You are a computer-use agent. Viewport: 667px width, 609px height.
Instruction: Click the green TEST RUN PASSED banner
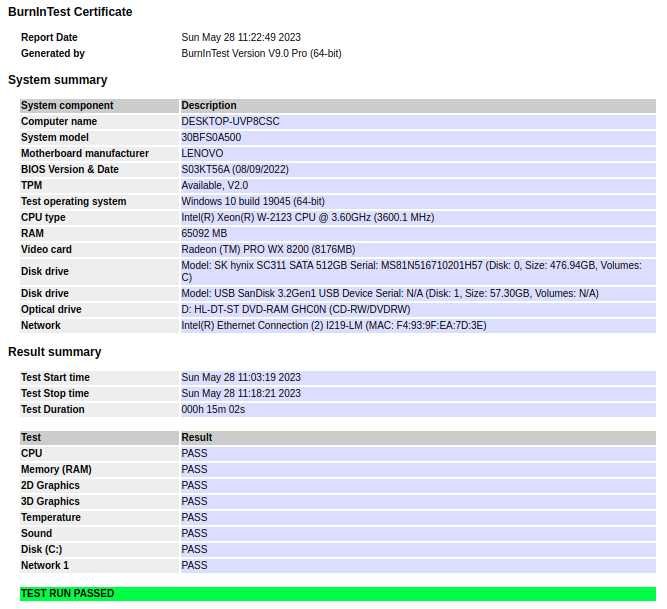coord(338,594)
